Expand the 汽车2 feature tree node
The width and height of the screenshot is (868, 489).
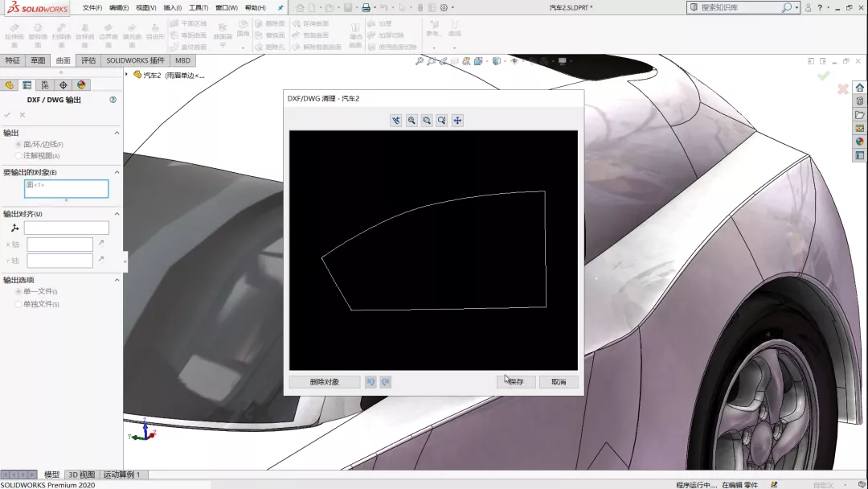126,75
